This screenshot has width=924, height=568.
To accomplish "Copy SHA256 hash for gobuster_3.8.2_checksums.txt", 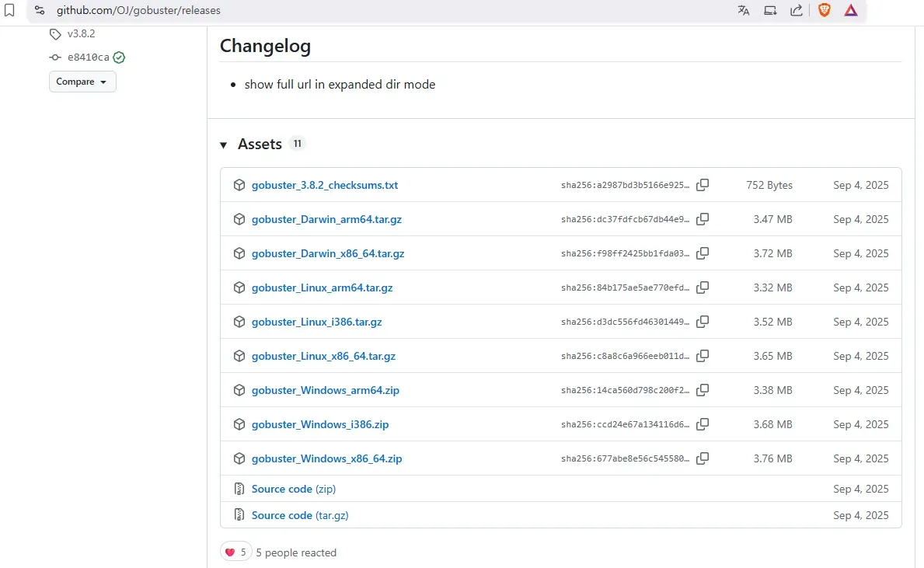I will point(703,185).
